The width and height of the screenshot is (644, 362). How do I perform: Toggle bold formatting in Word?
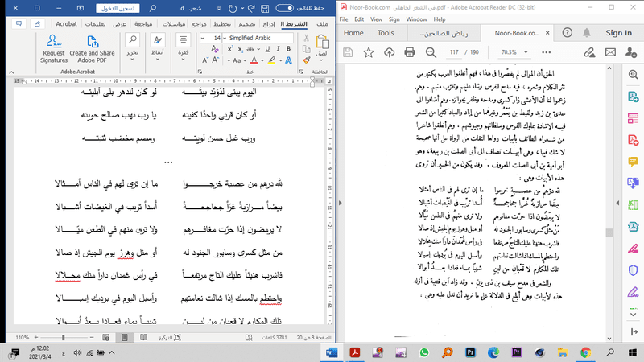[x=289, y=49]
